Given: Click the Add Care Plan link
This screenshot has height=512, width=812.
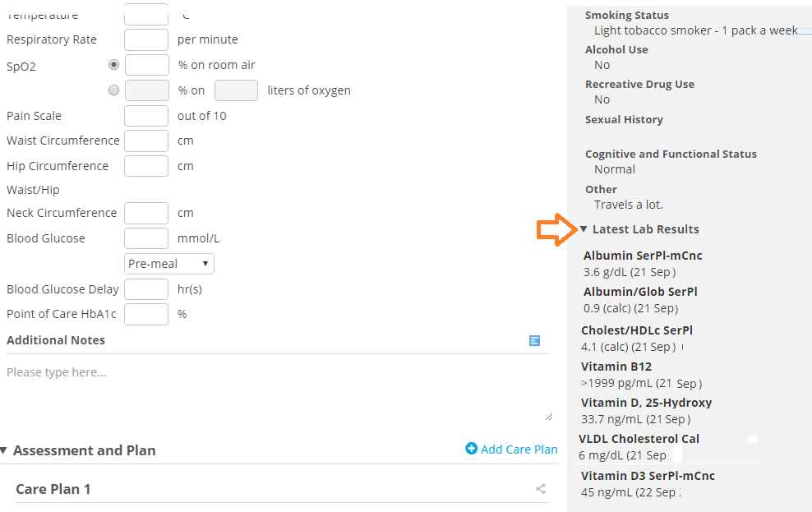Looking at the screenshot, I should [519, 450].
